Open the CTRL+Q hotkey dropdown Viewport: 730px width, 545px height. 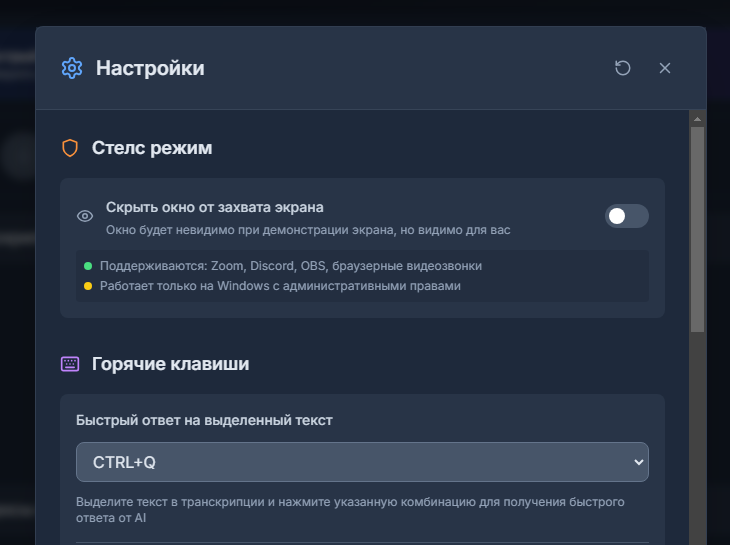[362, 462]
